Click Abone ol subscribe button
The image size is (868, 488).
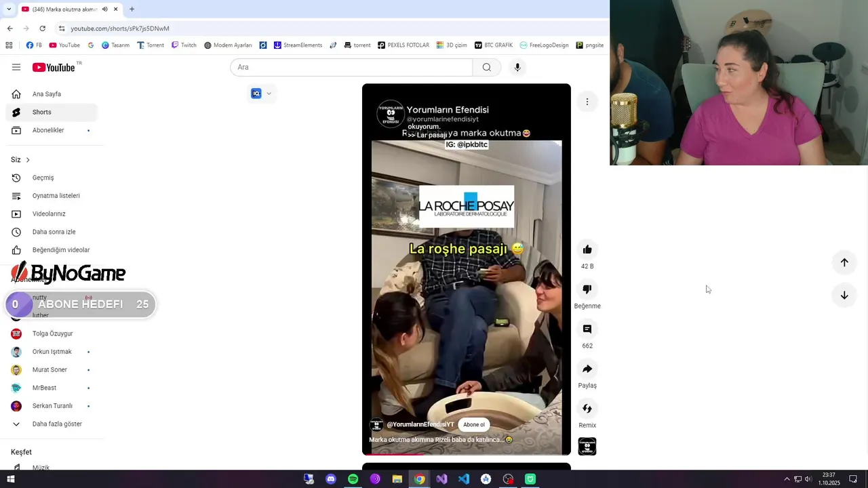474,425
